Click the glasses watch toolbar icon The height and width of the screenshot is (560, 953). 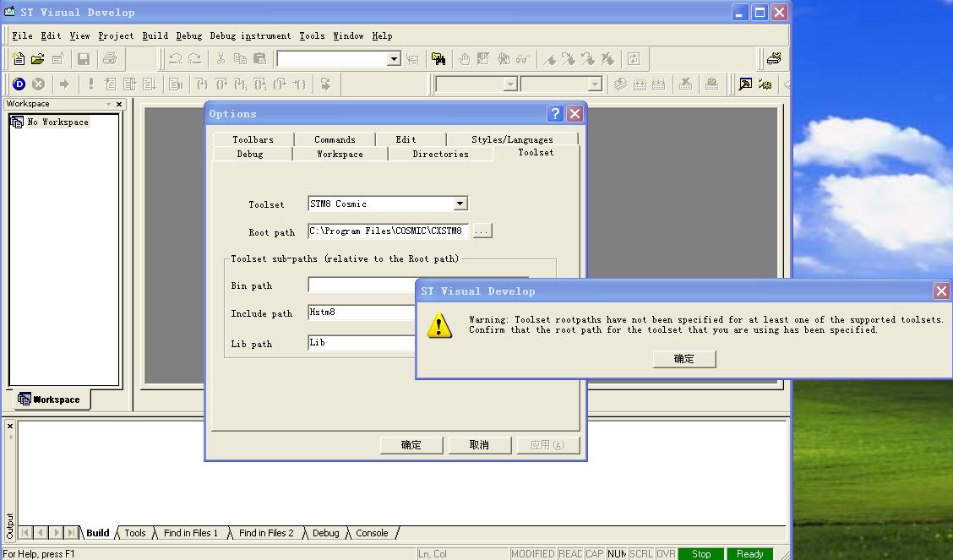click(523, 59)
